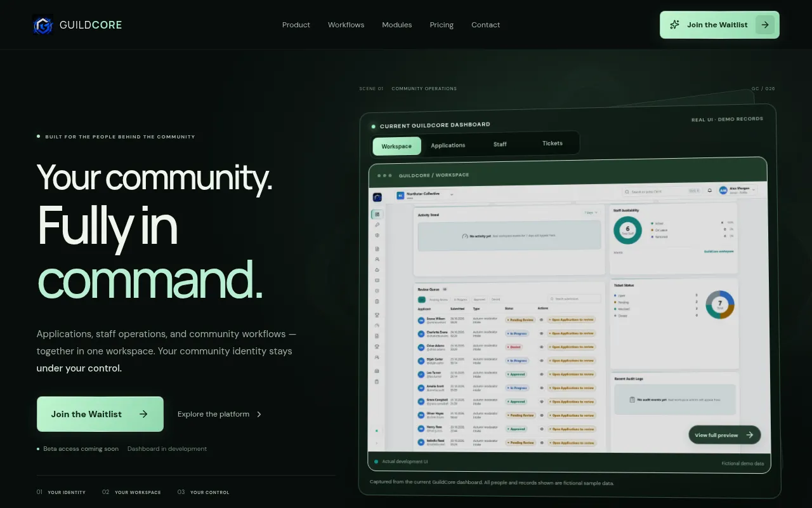Click the Ticket Status donut chart
812x508 pixels.
(x=719, y=305)
